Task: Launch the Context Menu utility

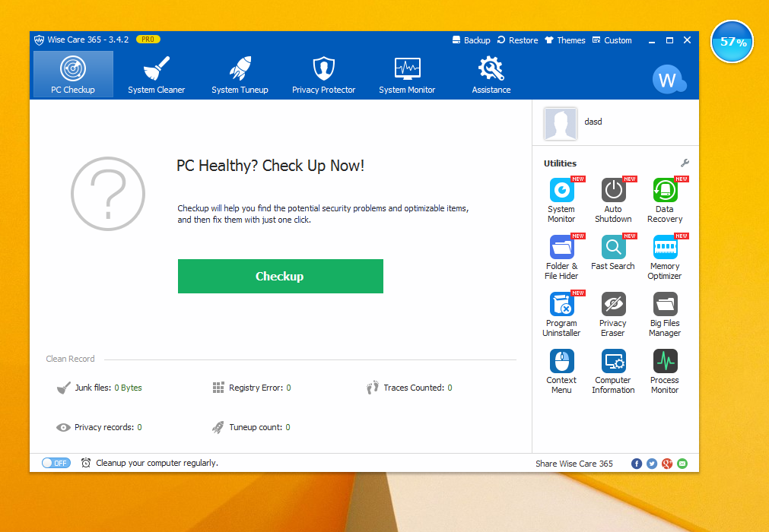Action: pyautogui.click(x=561, y=372)
